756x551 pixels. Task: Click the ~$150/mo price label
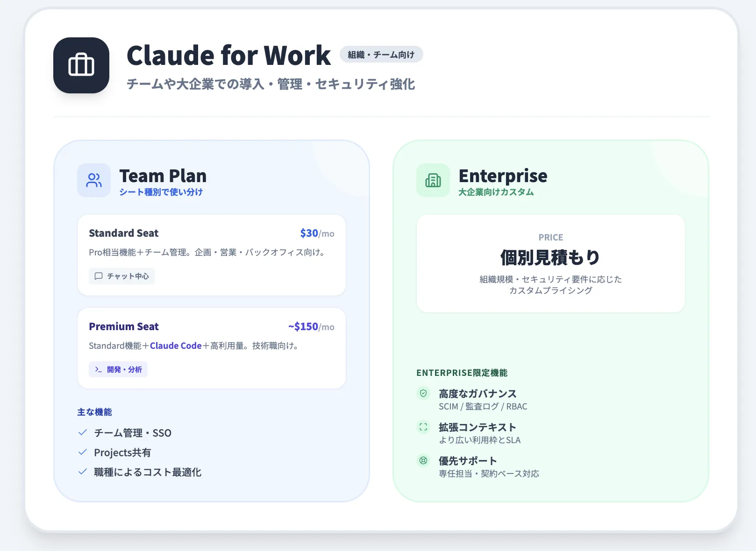(311, 326)
